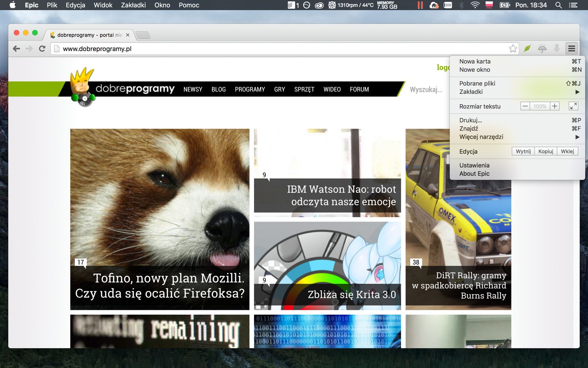Open Pobrane pliki from the menu
Viewport: 588px width, 368px height.
517,83
